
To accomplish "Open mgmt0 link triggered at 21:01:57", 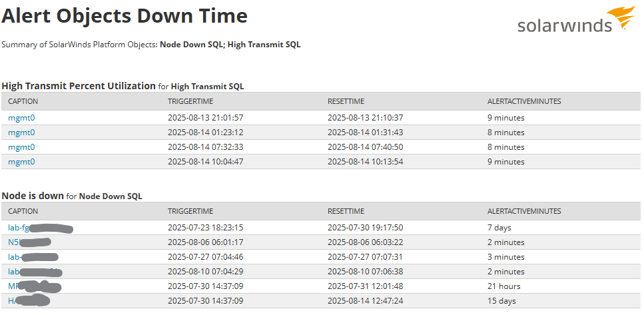I will point(21,118).
